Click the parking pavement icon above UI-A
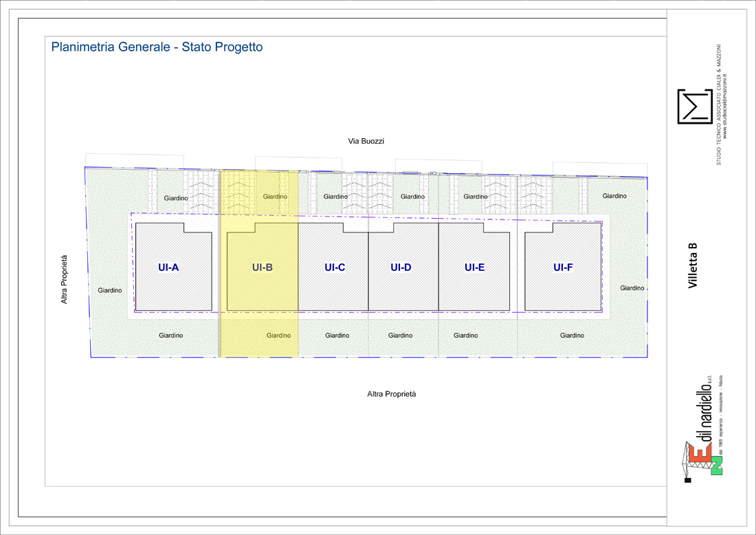Screen dimensions: 756x535 coord(202,193)
